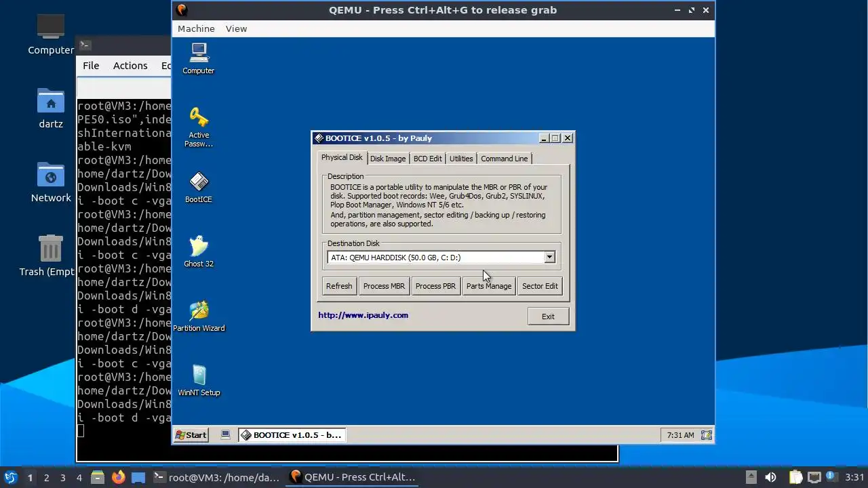The width and height of the screenshot is (868, 488).
Task: Click the 3:31 host panel clock
Action: [854, 477]
